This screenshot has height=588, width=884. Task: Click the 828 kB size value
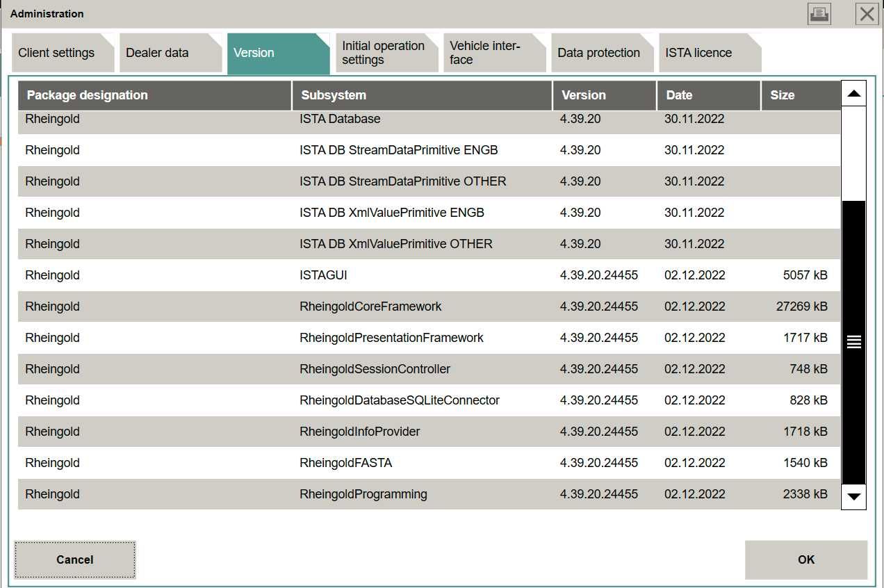(808, 400)
